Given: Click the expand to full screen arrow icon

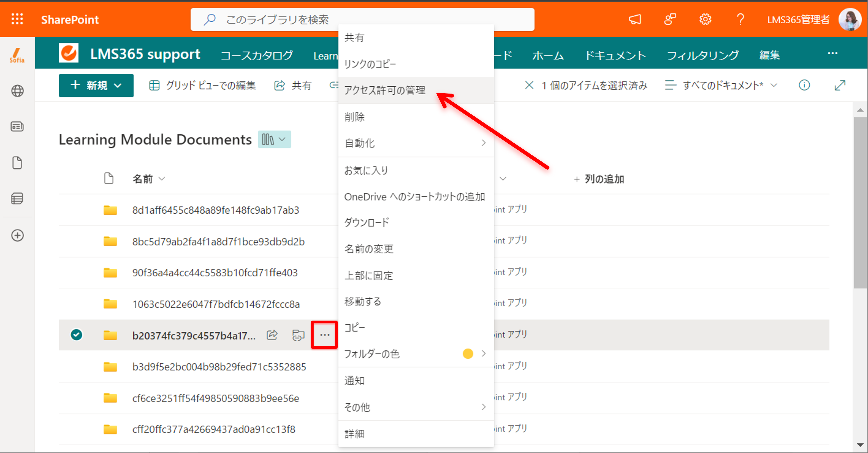Looking at the screenshot, I should (840, 85).
